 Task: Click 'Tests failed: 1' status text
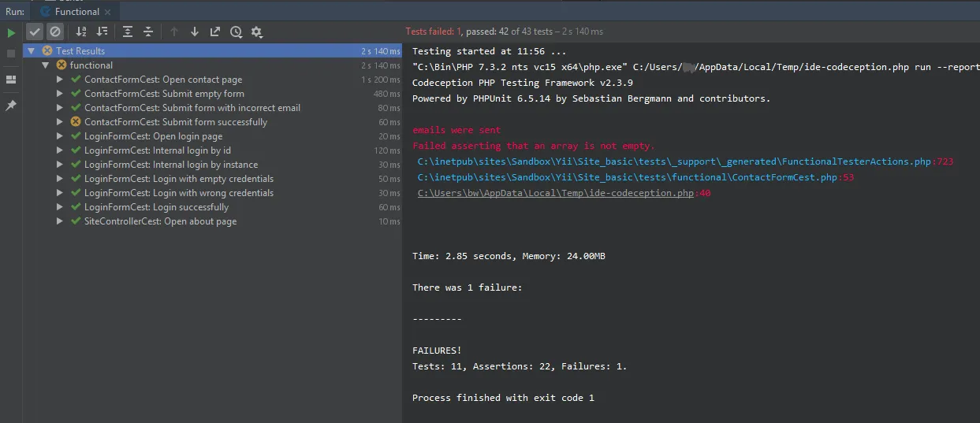433,32
